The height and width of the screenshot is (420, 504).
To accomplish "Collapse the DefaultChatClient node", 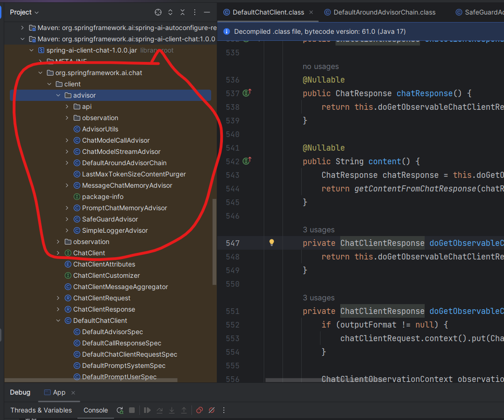I will click(x=58, y=321).
